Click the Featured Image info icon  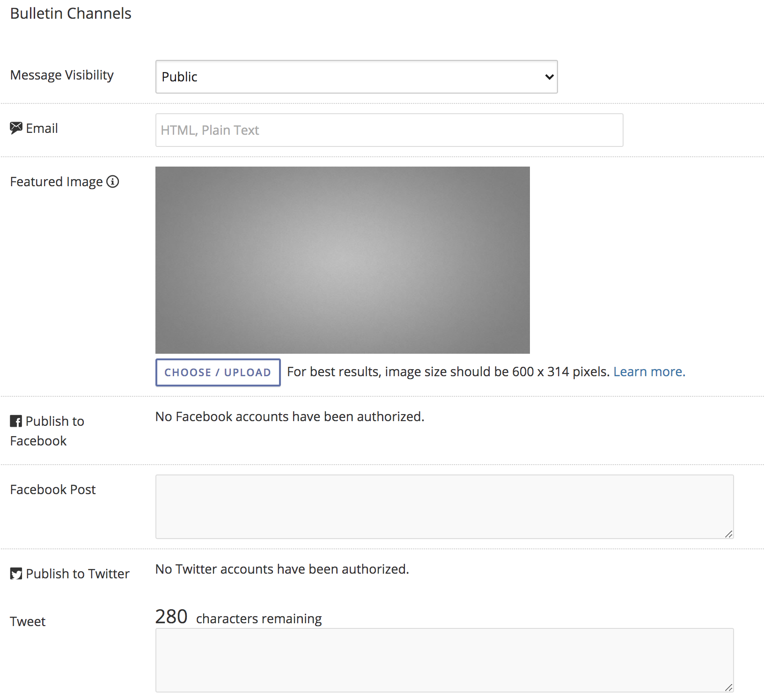click(x=113, y=182)
